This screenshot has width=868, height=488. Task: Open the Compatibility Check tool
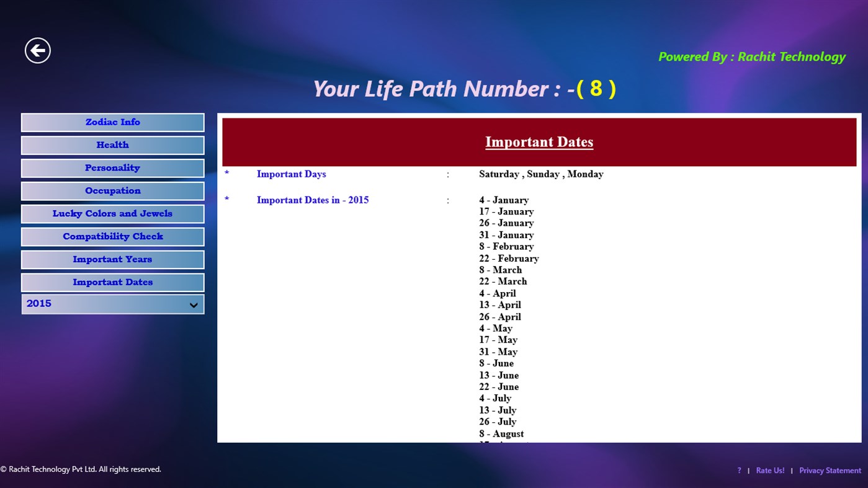tap(112, 236)
